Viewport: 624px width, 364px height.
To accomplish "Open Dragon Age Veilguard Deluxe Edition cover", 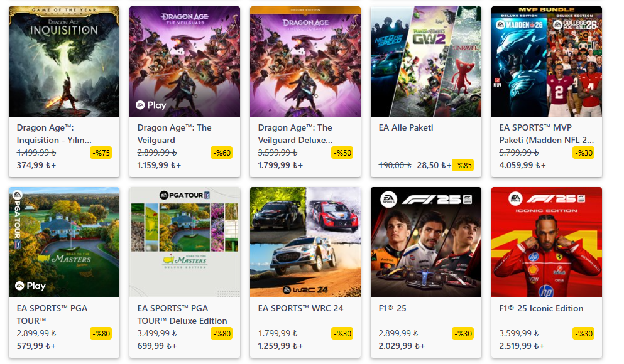I will coord(305,62).
